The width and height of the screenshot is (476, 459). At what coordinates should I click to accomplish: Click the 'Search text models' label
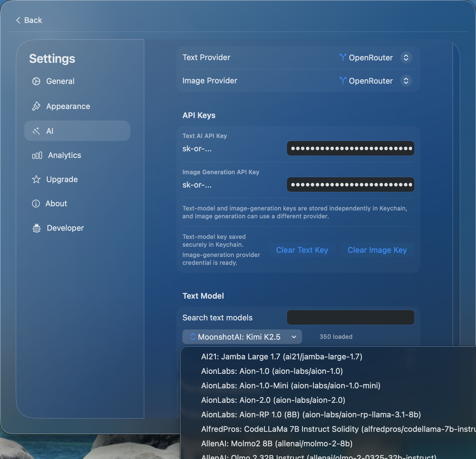(x=217, y=318)
